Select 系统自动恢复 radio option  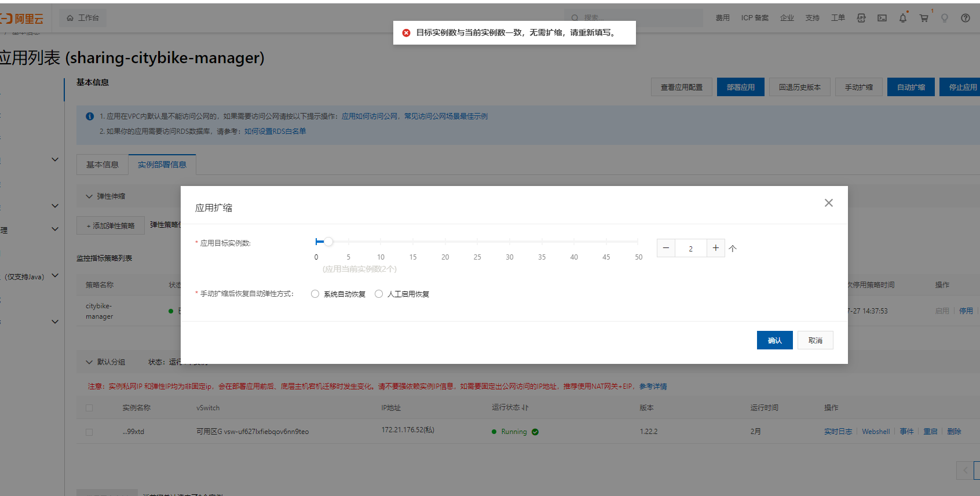[315, 294]
